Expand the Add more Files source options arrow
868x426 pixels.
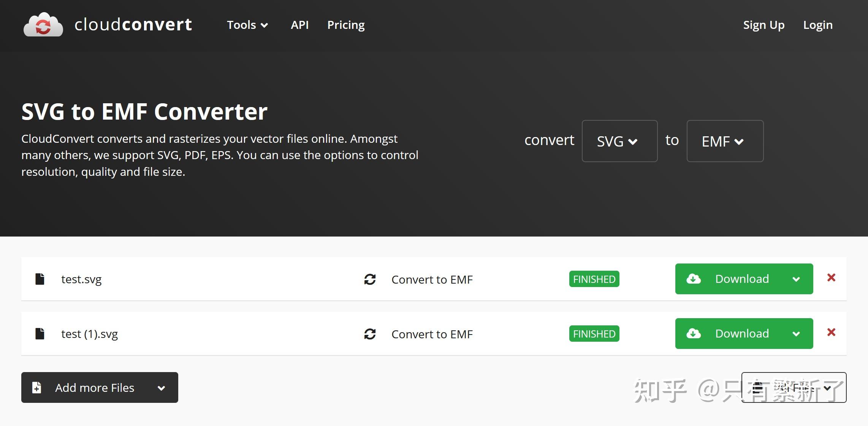pyautogui.click(x=161, y=388)
